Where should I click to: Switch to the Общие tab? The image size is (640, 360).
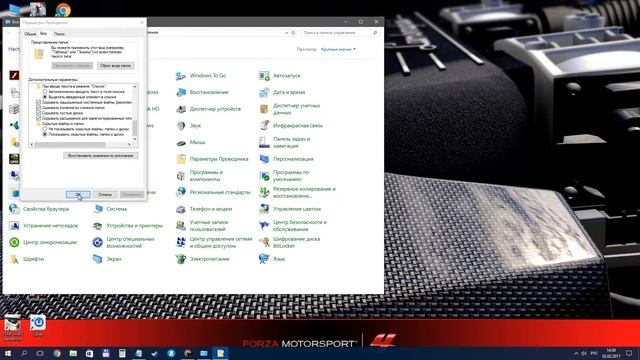click(x=30, y=34)
